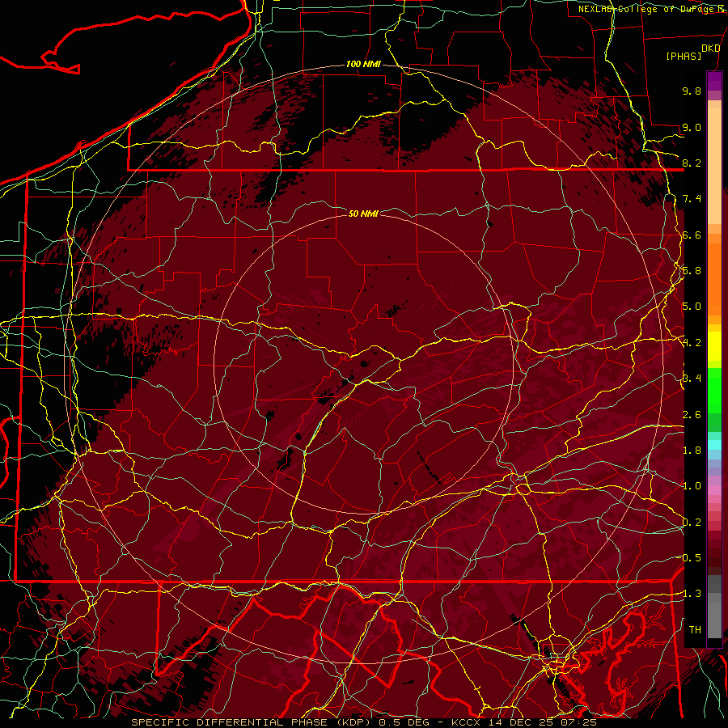Click the TH label on the legend
Image resolution: width=728 pixels, height=728 pixels.
click(x=695, y=629)
